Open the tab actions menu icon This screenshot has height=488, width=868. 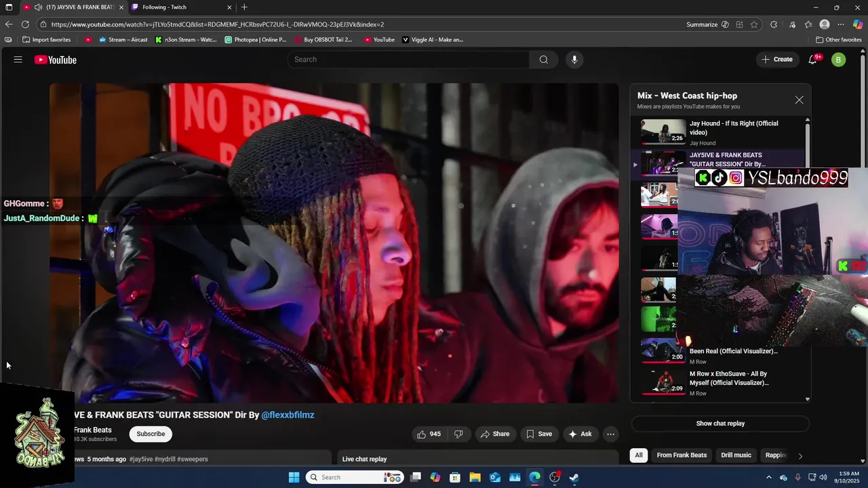point(9,7)
